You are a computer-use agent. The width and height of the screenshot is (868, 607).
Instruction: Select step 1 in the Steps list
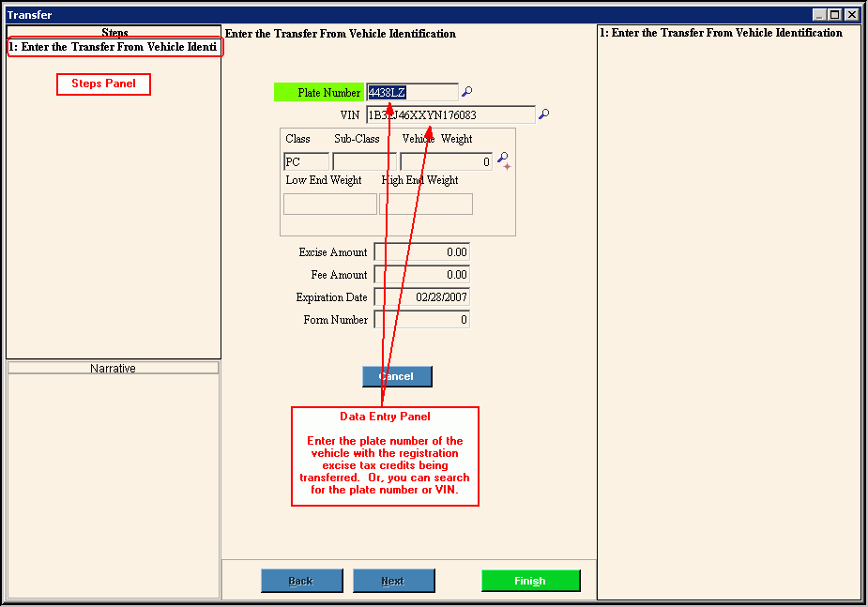[114, 47]
